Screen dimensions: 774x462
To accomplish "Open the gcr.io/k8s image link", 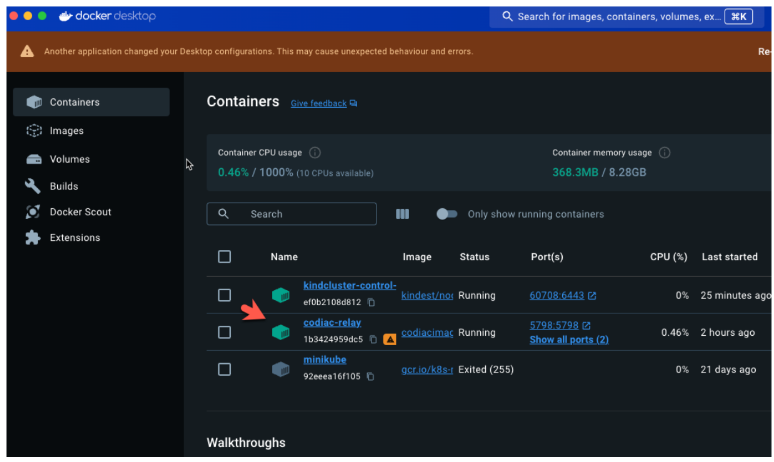I will [427, 369].
